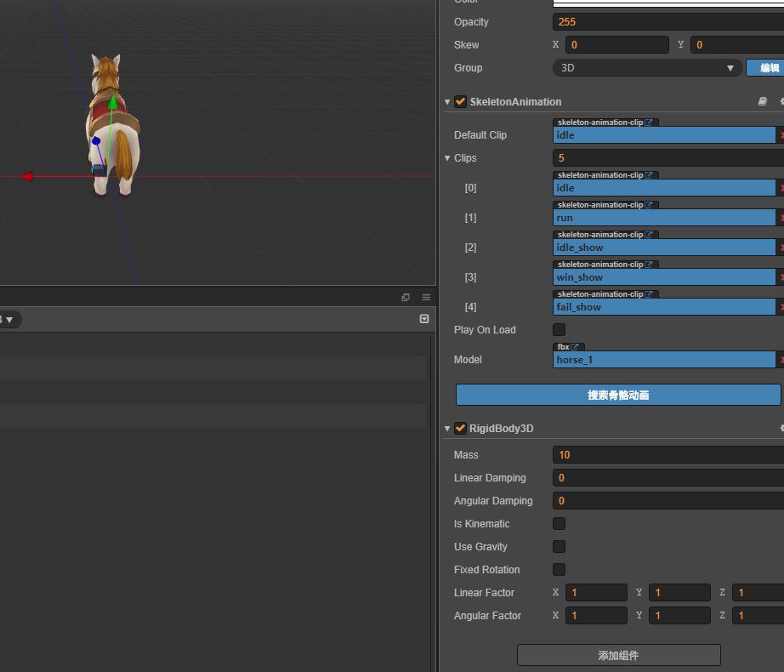
Task: Click the Mass field showing 10
Action: [x=668, y=455]
